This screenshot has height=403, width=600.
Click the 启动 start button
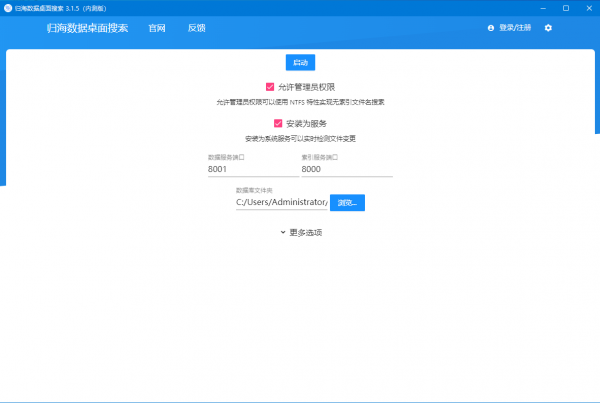300,62
